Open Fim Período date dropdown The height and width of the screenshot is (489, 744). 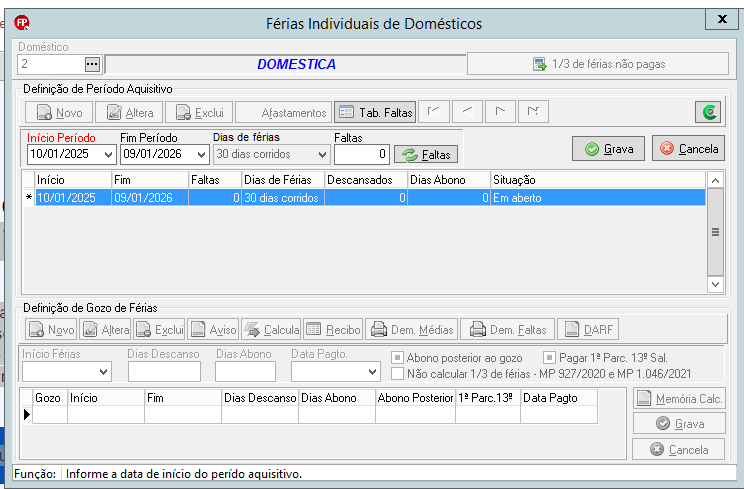[x=201, y=155]
